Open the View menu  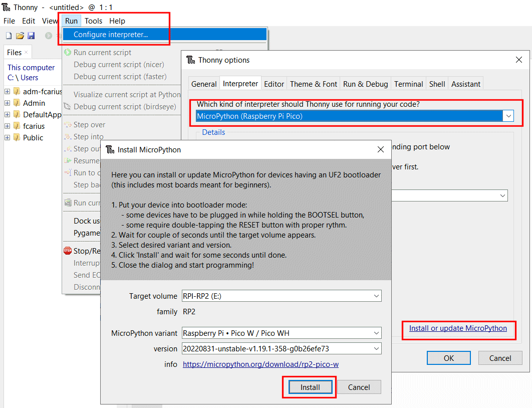coord(50,21)
